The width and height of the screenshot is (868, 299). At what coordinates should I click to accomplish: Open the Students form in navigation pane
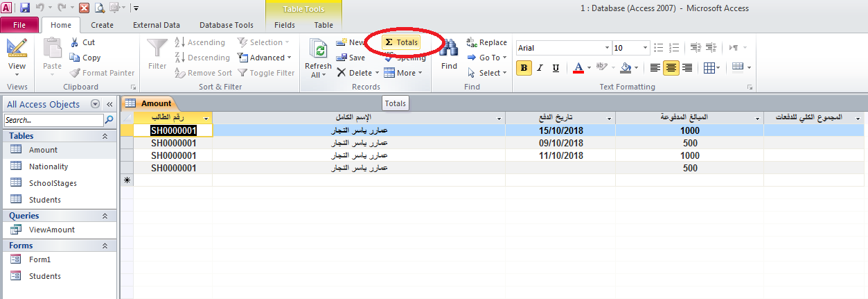44,276
